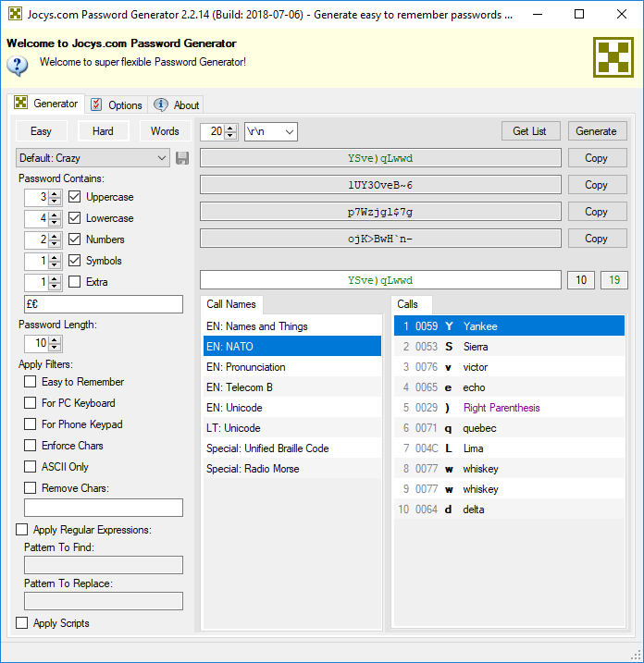Viewport: 644px width, 663px height.
Task: Select Special: Unified Braille Code
Action: point(292,448)
